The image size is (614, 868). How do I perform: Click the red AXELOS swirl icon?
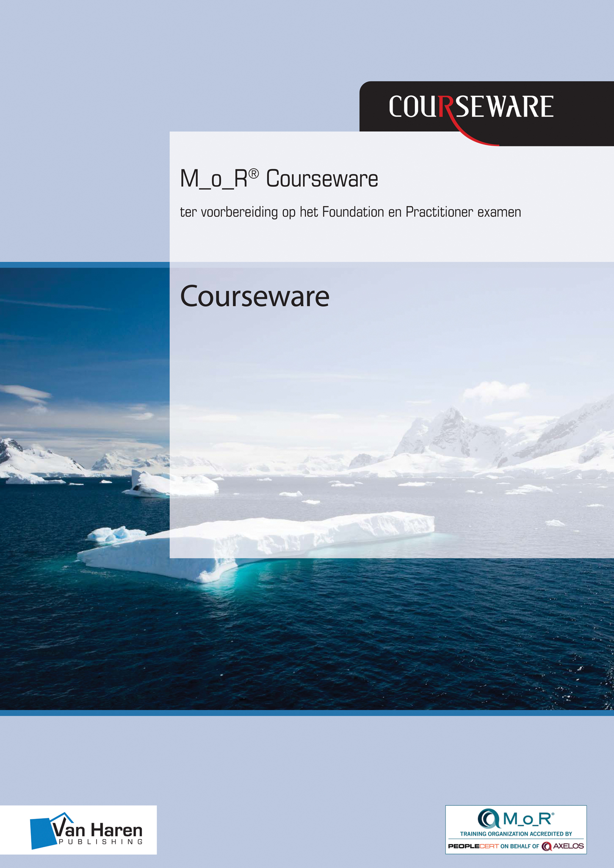point(546,846)
